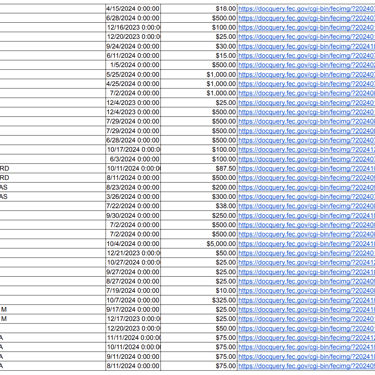Select the $5,000.00 amount cell
The image size is (375, 375).
tap(199, 244)
